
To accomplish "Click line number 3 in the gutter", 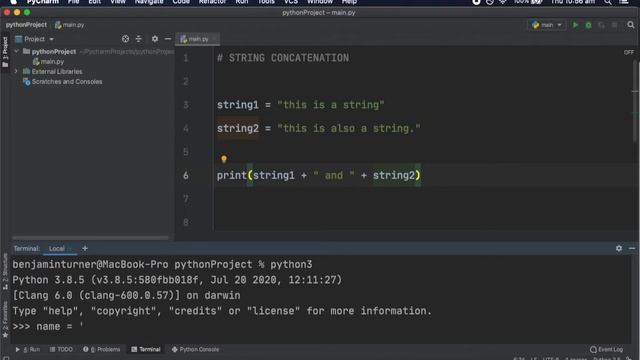I will [x=186, y=105].
